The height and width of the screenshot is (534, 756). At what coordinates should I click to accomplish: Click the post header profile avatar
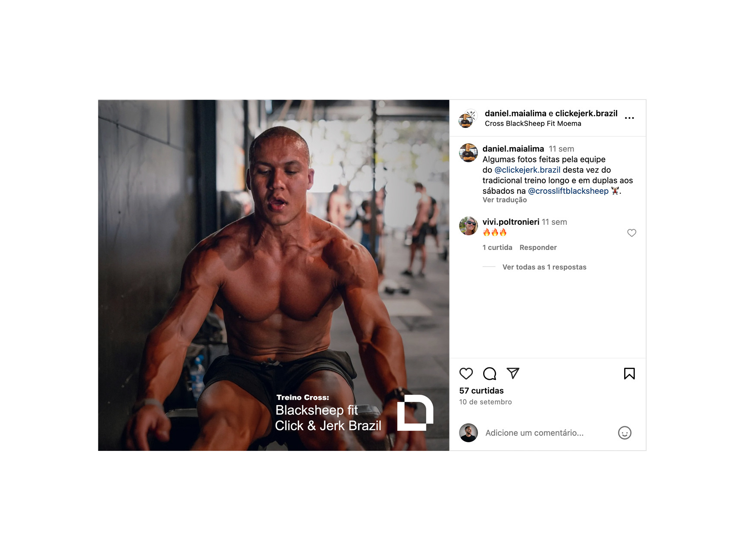pos(467,118)
